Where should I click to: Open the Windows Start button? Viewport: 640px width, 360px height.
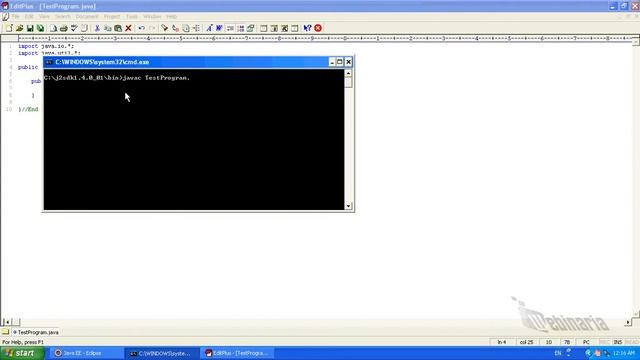22,353
